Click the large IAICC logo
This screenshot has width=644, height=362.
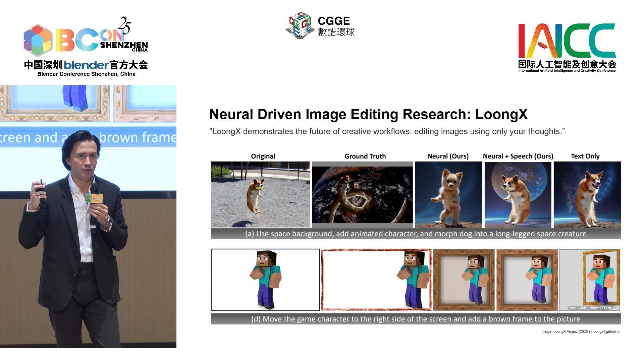click(x=567, y=41)
